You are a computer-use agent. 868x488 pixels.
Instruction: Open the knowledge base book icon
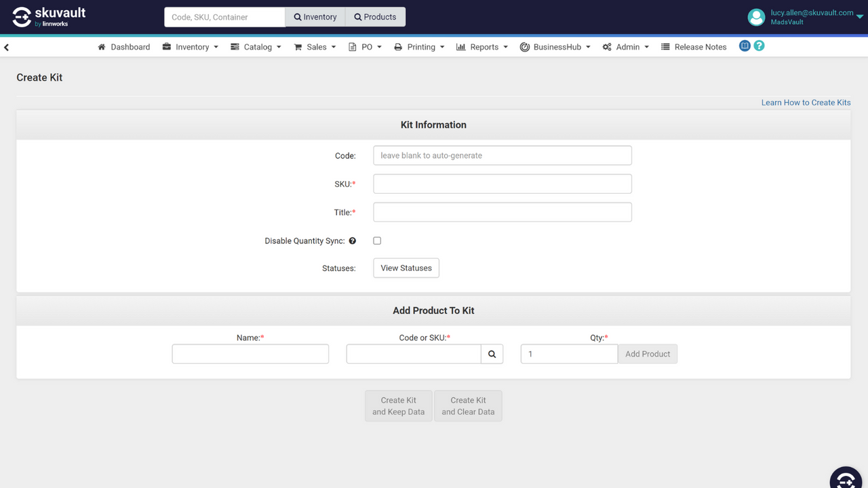pyautogui.click(x=745, y=46)
